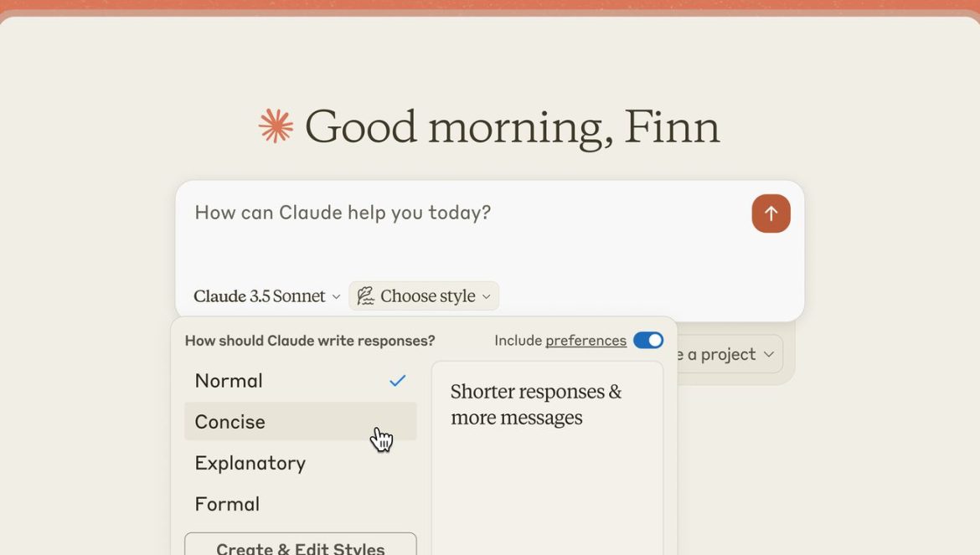Select the Formal style option
The height and width of the screenshot is (555, 980).
(301, 504)
